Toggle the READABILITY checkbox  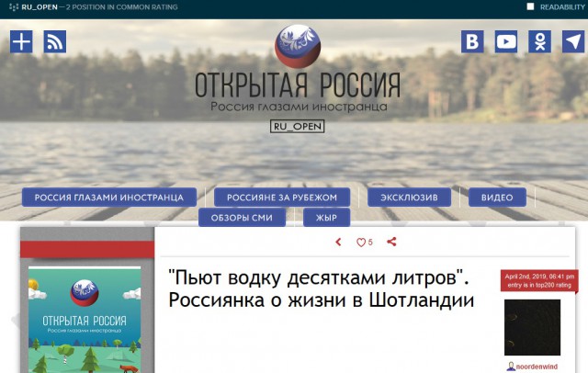coord(530,6)
